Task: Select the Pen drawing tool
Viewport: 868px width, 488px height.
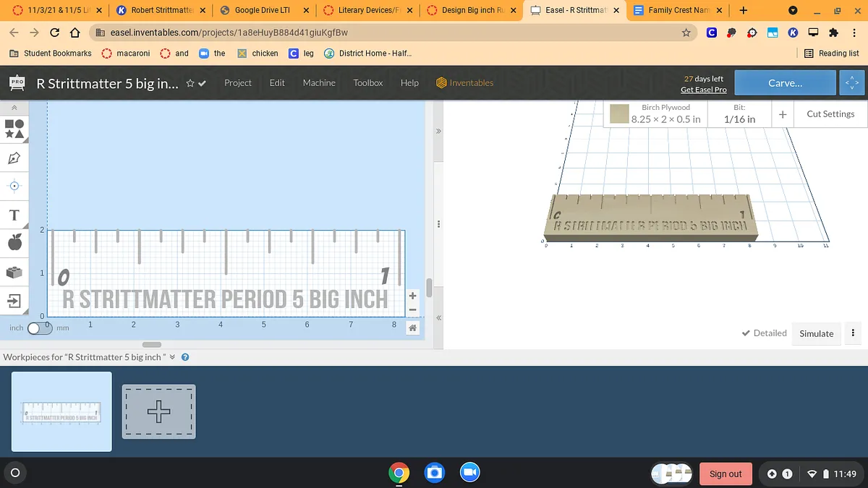Action: 14,158
